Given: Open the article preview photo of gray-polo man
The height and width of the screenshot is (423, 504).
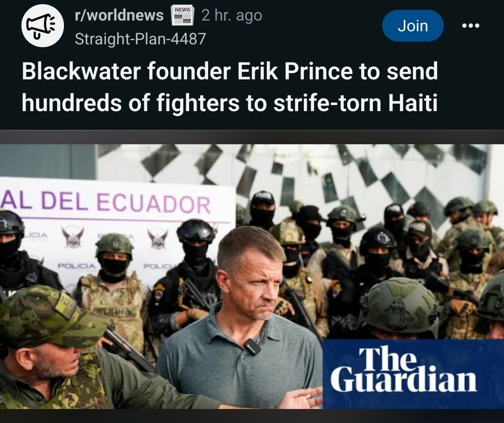Looking at the screenshot, I should click(x=252, y=277).
